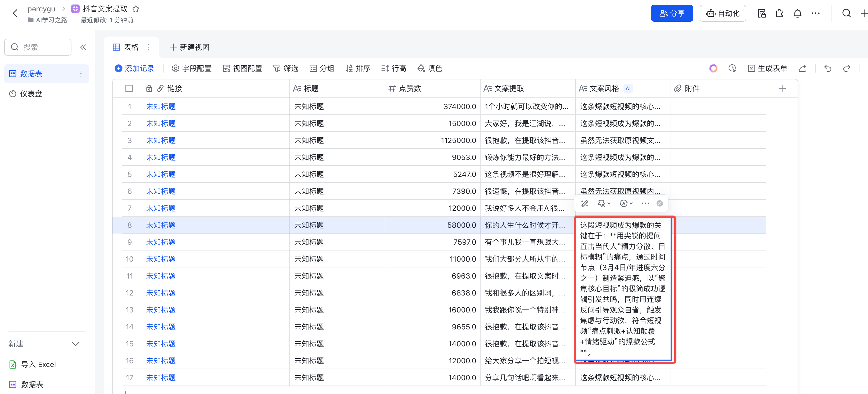Open the extensions puzzle icon
Image resolution: width=868 pixels, height=394 pixels.
tap(779, 14)
